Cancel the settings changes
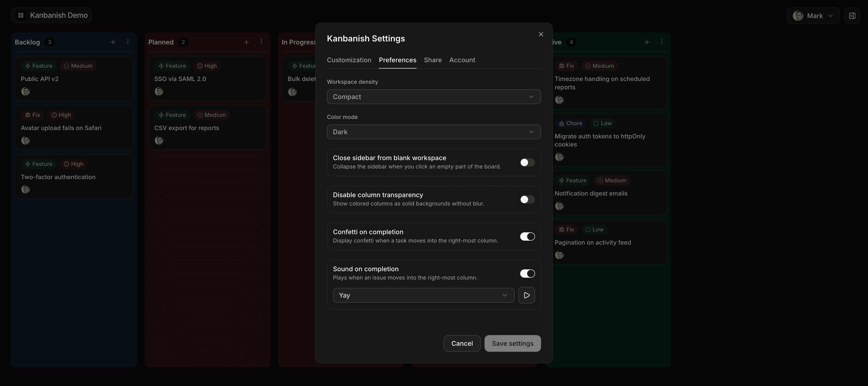 (x=462, y=343)
